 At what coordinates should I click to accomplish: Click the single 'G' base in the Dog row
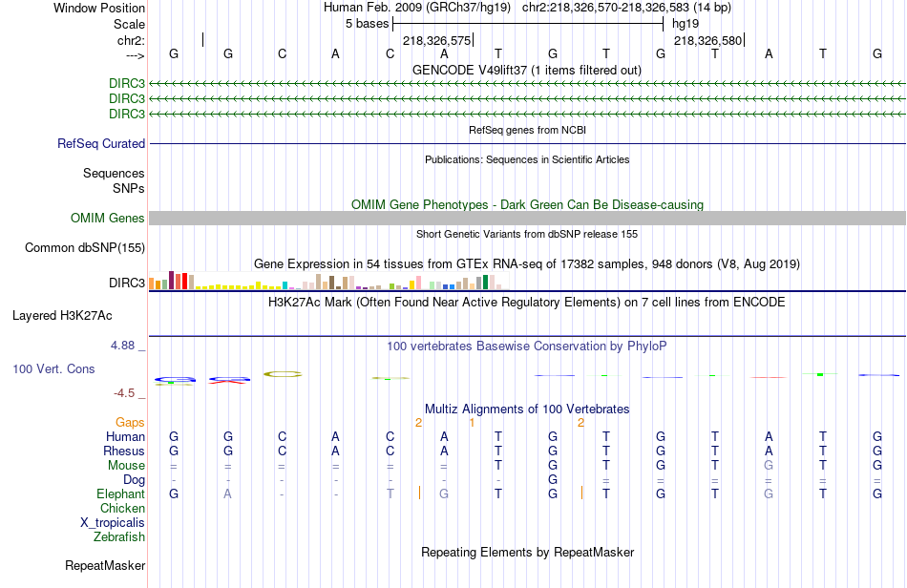click(x=553, y=480)
